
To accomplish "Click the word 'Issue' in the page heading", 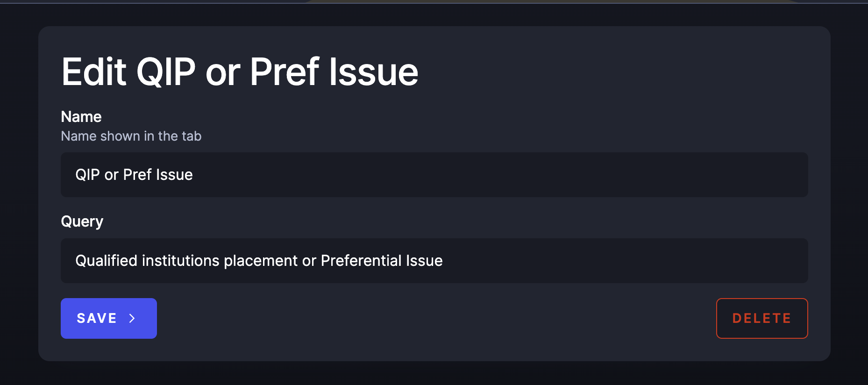I will [x=374, y=72].
